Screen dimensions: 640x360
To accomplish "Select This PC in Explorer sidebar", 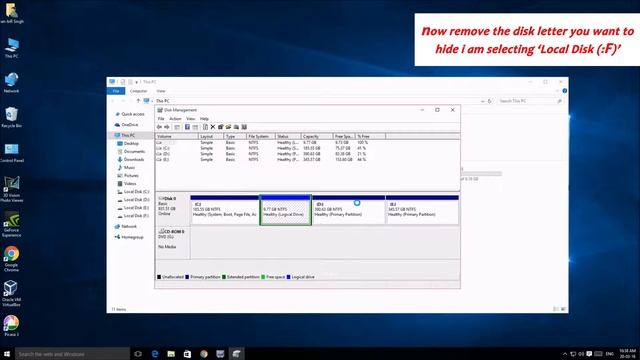I will click(x=128, y=135).
